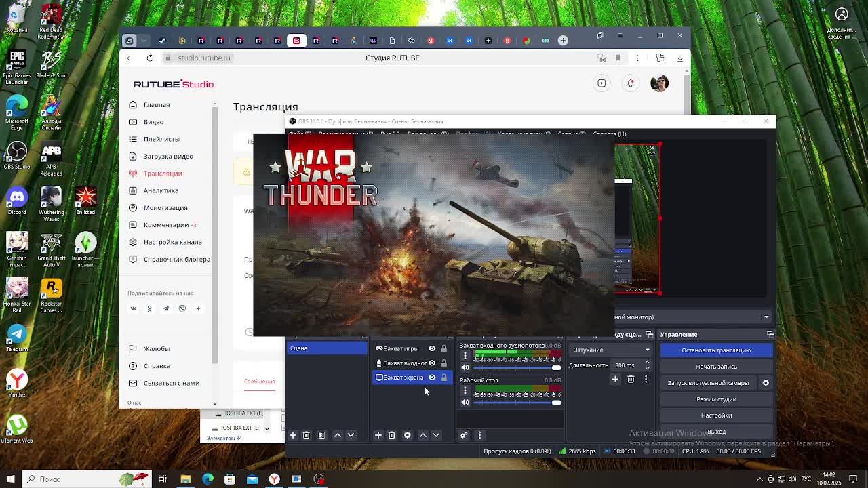Lock the Захват игры source
868x488 pixels.
444,348
